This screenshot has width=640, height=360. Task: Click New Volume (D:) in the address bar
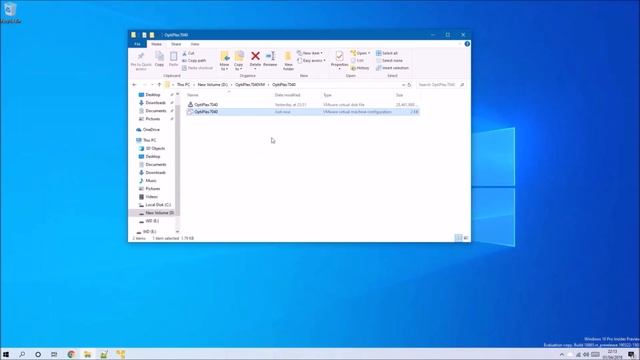pos(213,84)
